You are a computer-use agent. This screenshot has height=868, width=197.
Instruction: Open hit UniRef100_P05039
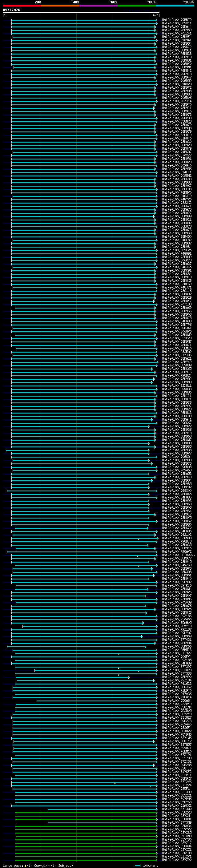(177, 602)
